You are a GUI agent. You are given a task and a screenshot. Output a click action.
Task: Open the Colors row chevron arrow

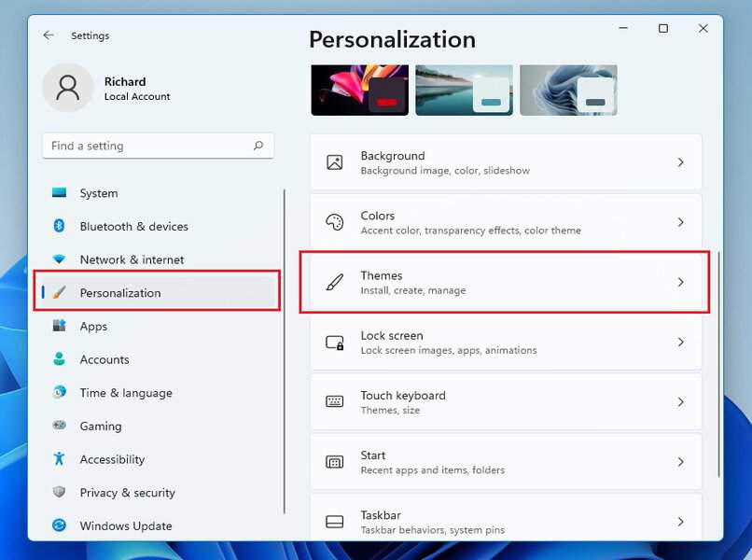coord(680,222)
